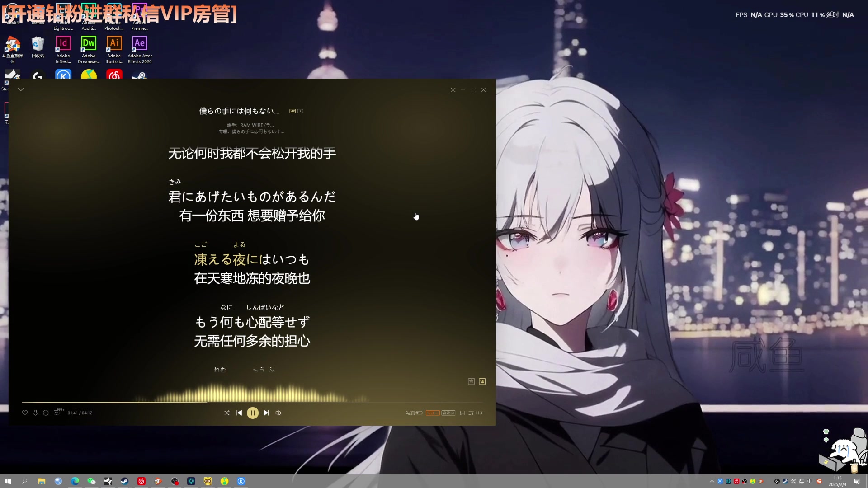This screenshot has height=488, width=868.
Task: Click the 词 lyrics button
Action: point(462,413)
